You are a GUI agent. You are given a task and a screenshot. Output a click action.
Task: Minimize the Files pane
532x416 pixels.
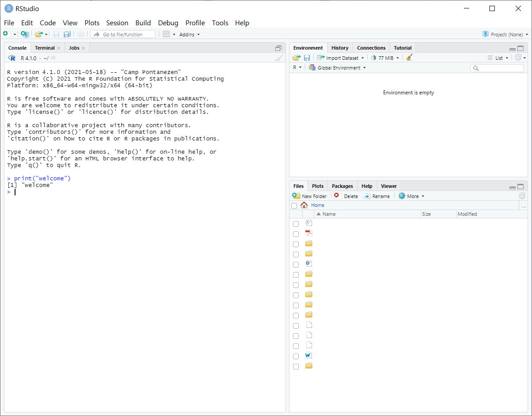(513, 187)
